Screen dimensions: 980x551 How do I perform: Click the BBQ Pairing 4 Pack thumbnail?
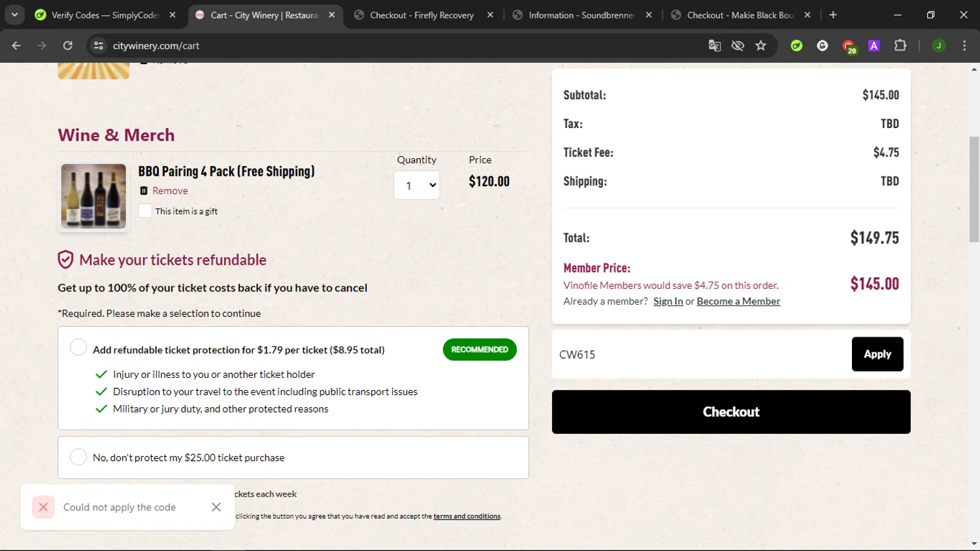tap(93, 196)
